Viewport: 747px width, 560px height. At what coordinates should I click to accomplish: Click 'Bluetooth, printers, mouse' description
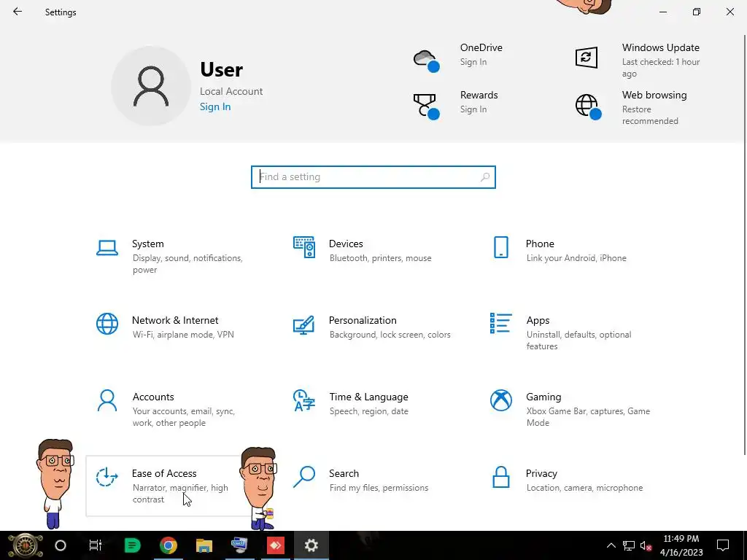tap(380, 258)
